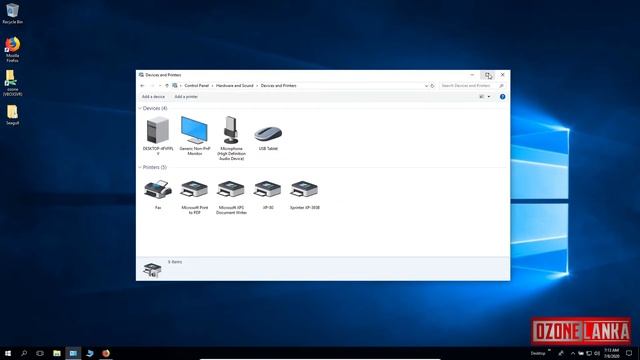Viewport: 640px width, 360px height.
Task: Click the Firefox taskbar icon
Action: coord(106,353)
